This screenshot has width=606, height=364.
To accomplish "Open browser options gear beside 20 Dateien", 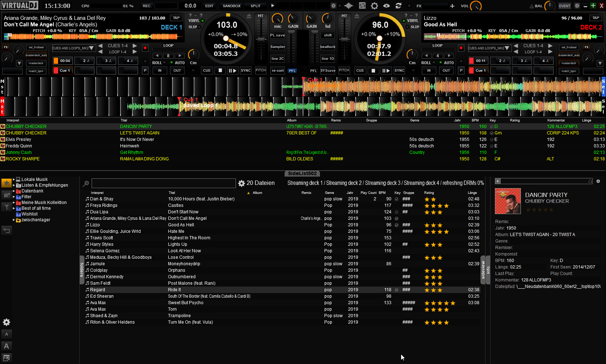I will tap(242, 183).
